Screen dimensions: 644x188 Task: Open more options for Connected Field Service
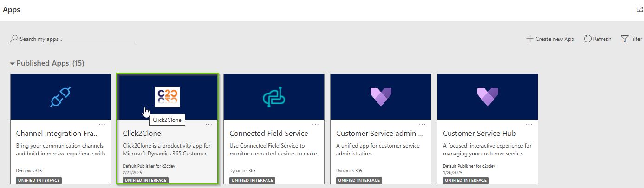coord(316,124)
